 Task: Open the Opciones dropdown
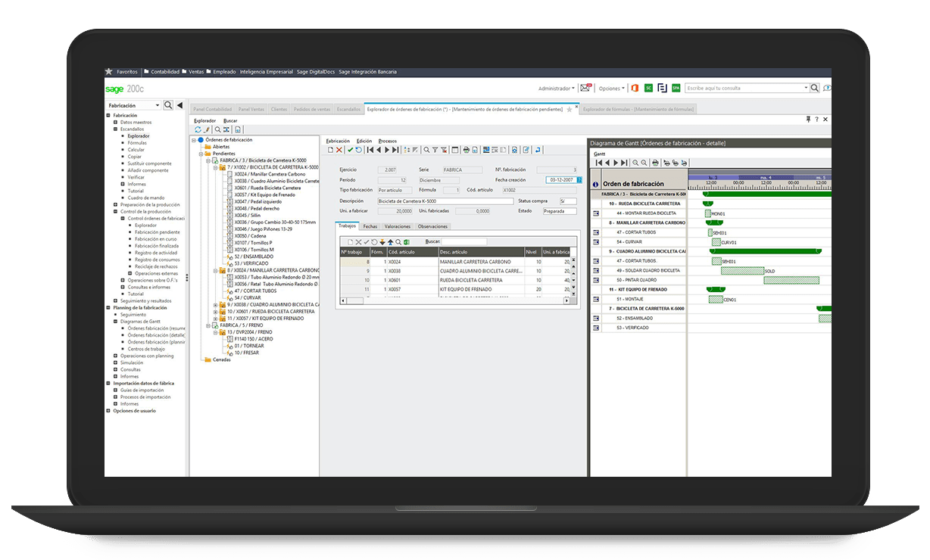click(610, 88)
